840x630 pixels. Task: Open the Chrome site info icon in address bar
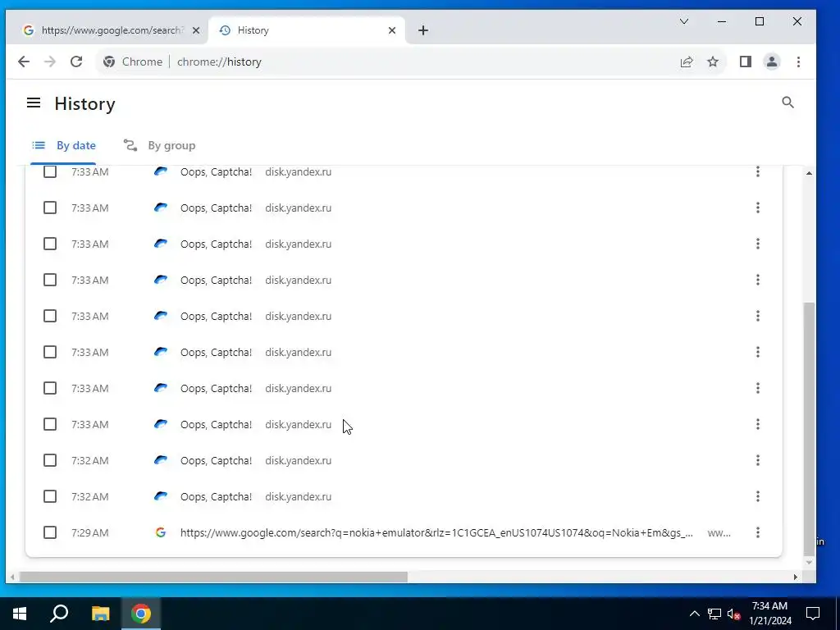(109, 62)
